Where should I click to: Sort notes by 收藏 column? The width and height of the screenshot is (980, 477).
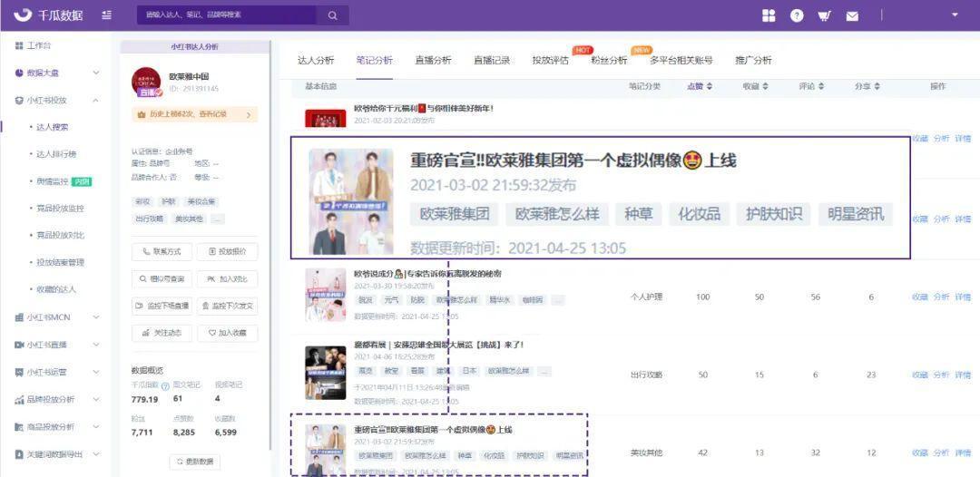coord(755,87)
